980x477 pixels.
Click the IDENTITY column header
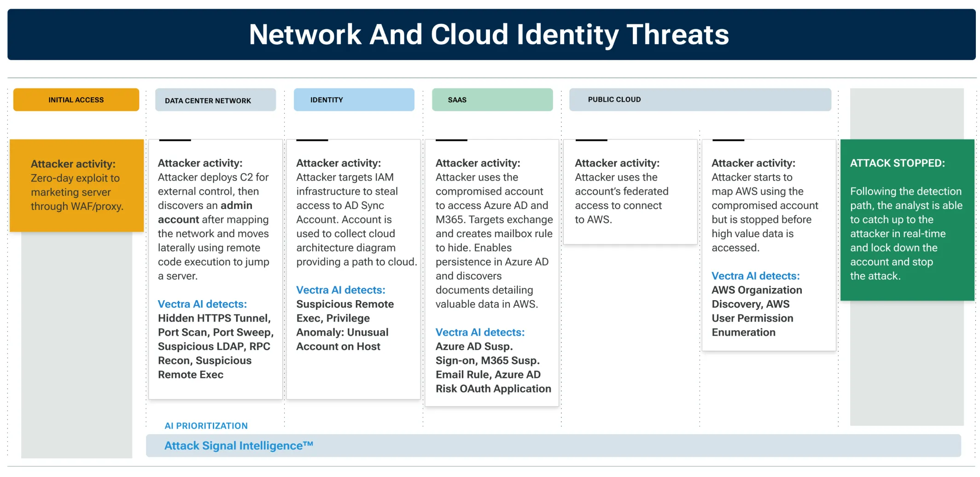(354, 99)
